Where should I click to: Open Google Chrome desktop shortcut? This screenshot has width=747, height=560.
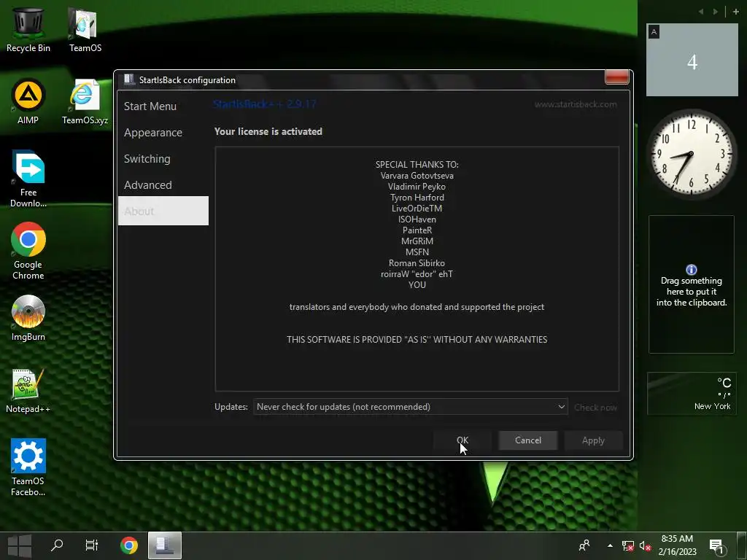coord(28,251)
